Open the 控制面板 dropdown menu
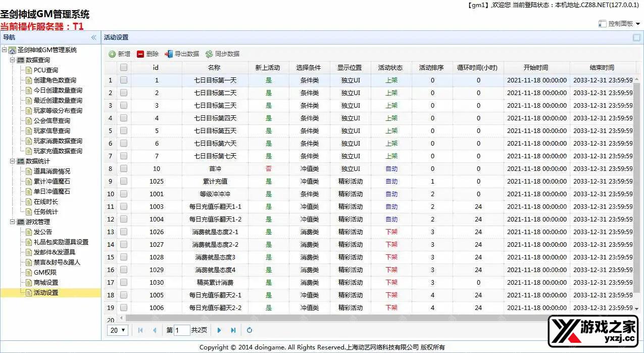The height and width of the screenshot is (353, 644). click(619, 23)
